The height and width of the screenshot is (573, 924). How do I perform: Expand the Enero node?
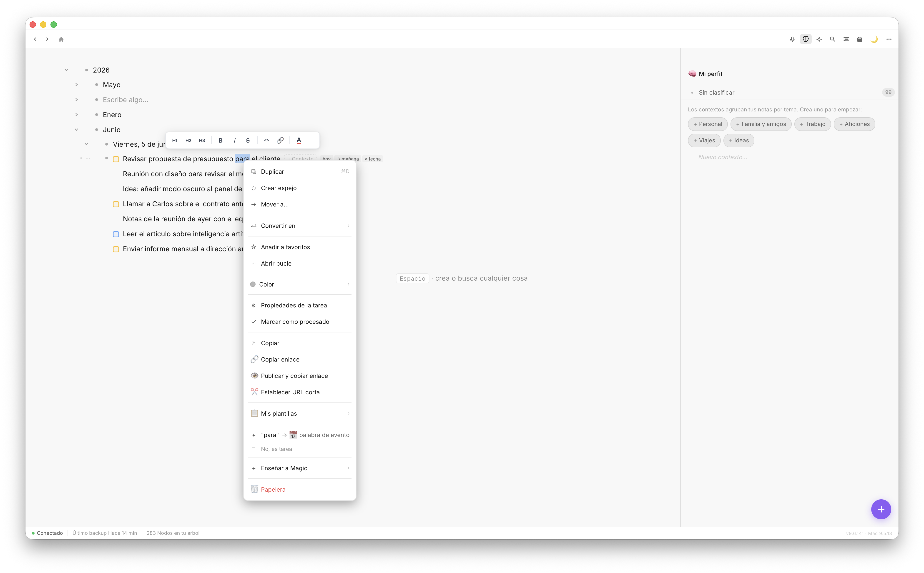(x=77, y=115)
